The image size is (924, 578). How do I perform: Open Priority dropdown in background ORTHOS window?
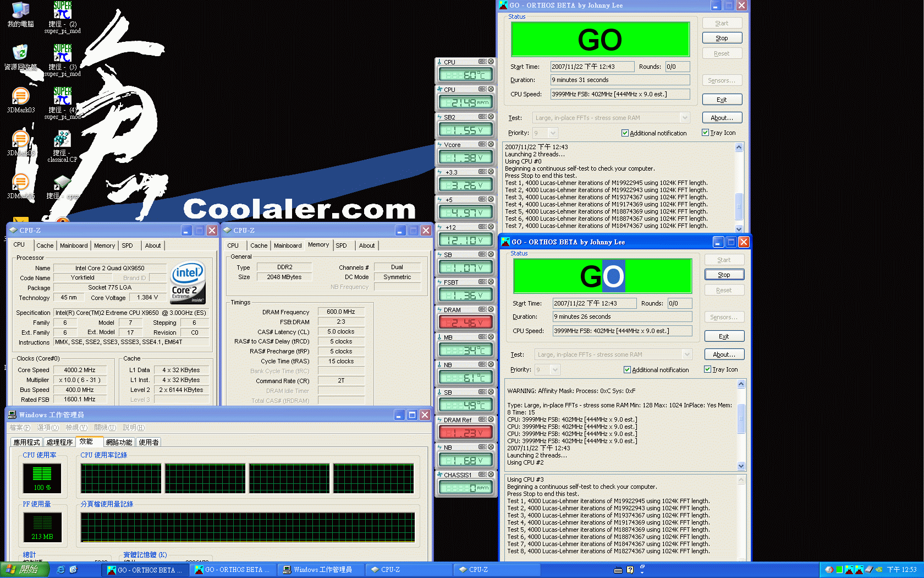point(553,133)
